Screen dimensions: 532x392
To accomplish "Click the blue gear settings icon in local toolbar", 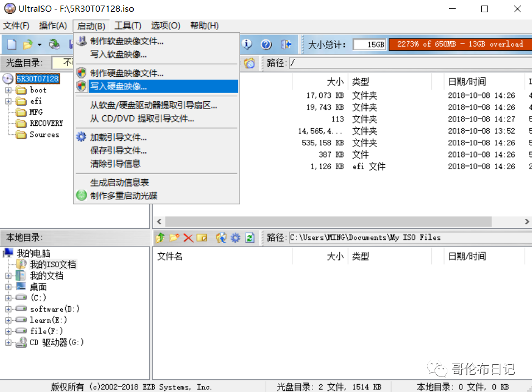I will point(236,238).
